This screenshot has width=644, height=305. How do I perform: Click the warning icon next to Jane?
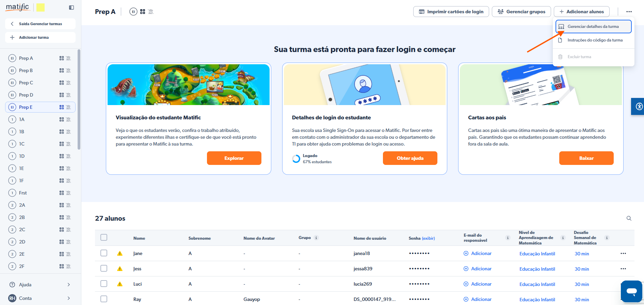[x=120, y=253]
